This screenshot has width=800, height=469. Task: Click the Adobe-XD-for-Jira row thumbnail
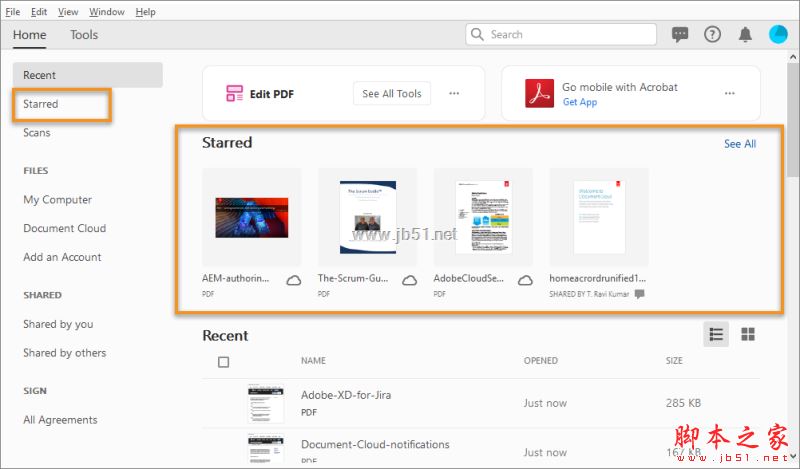265,403
